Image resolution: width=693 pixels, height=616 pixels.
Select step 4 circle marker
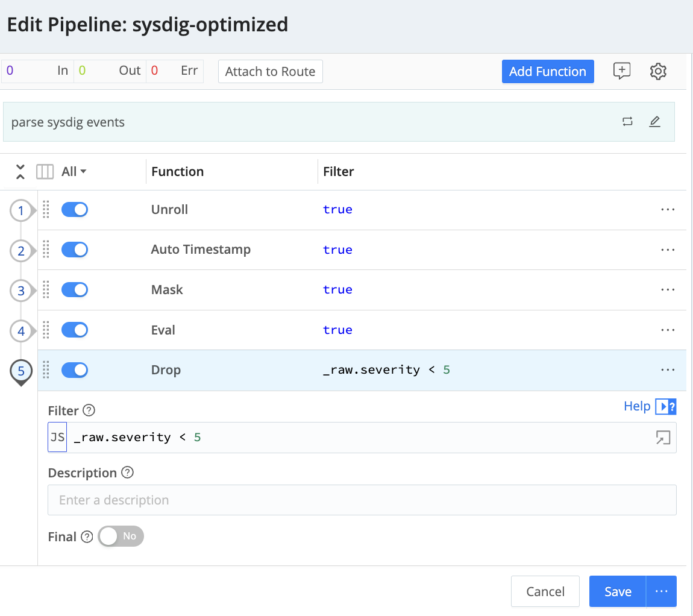(x=20, y=331)
